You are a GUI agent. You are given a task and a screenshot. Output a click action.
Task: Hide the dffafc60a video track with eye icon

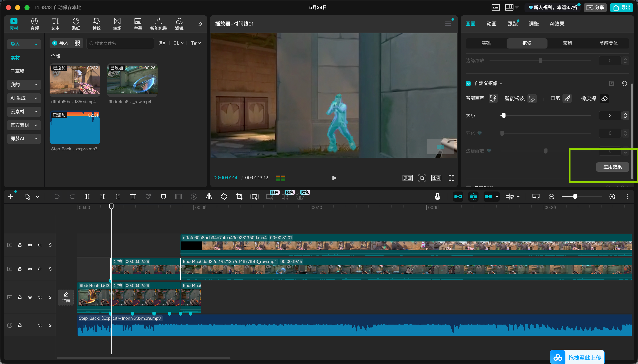pos(30,245)
